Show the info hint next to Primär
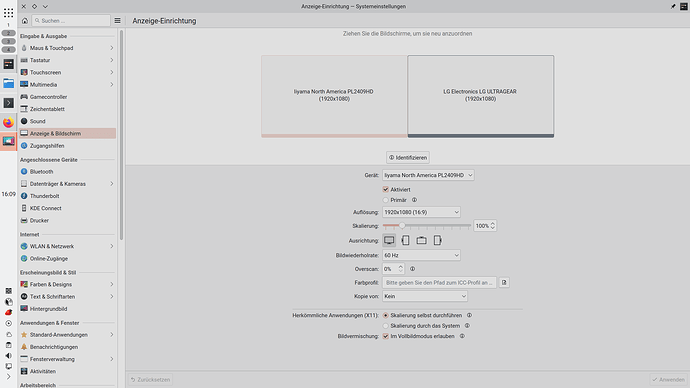 [414, 200]
